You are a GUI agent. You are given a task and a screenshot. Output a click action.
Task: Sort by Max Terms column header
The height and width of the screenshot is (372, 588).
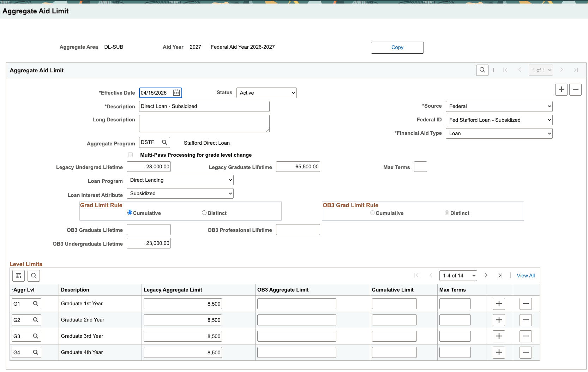[x=452, y=290]
